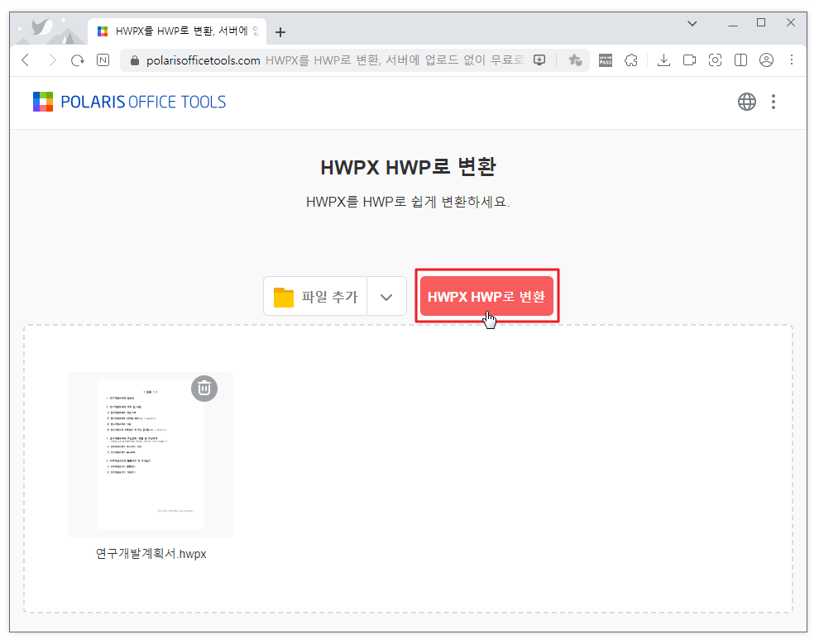Delete 연구개발계획서.hwpx with the trash icon
Image resolution: width=819 pixels, height=644 pixels.
204,388
